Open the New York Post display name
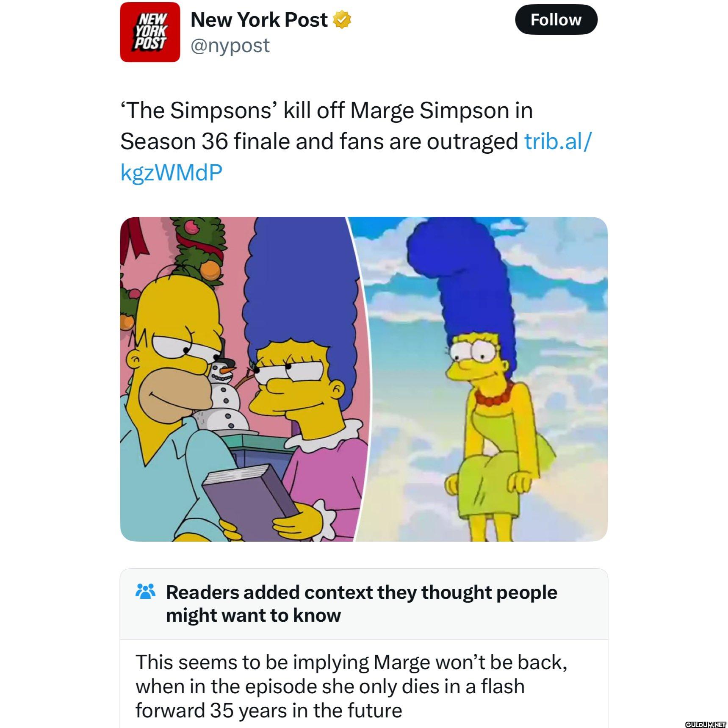The width and height of the screenshot is (728, 728). tap(259, 19)
